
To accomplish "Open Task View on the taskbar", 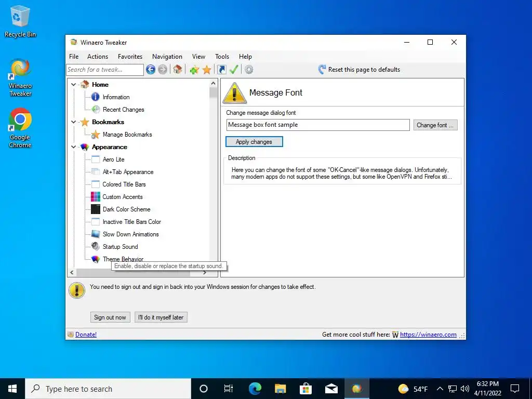I will pos(229,389).
